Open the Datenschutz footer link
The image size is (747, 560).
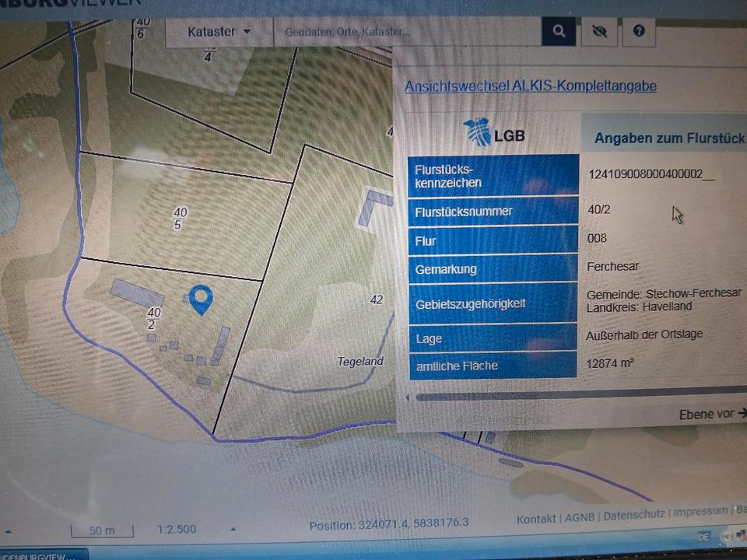(633, 515)
